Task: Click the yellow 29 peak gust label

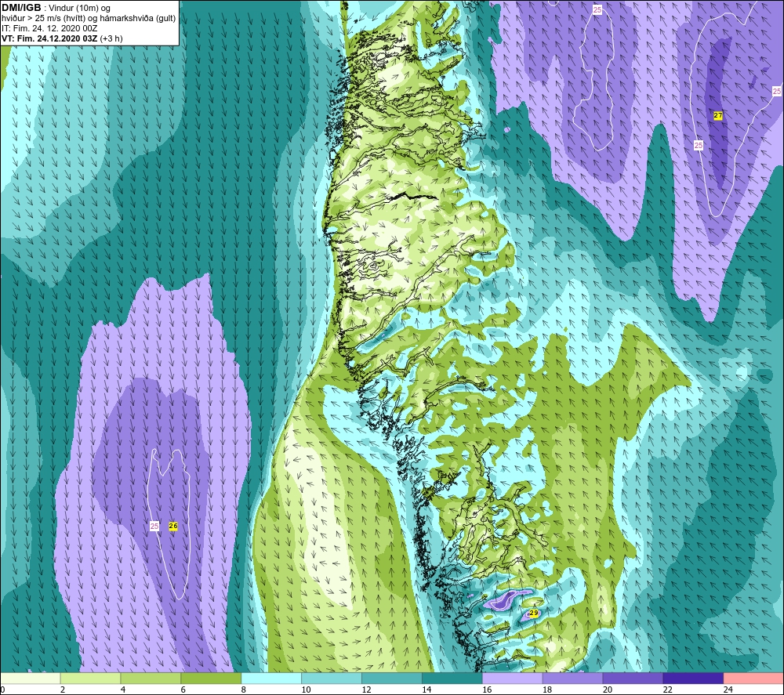Action: pos(533,613)
